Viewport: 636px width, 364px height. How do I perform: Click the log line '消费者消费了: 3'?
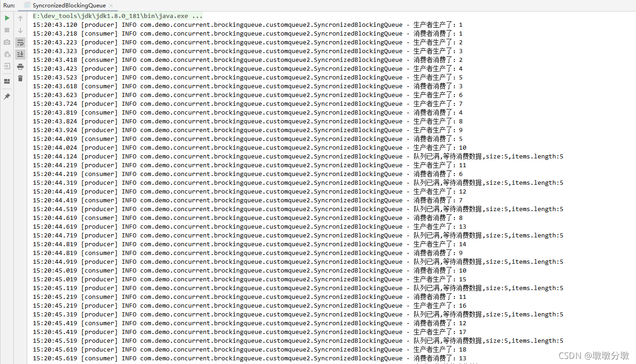[x=247, y=86]
